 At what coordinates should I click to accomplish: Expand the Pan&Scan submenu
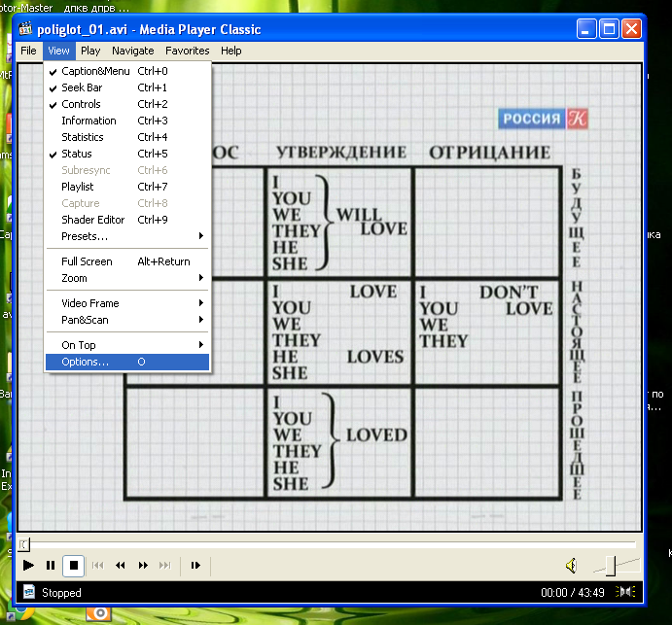point(127,320)
